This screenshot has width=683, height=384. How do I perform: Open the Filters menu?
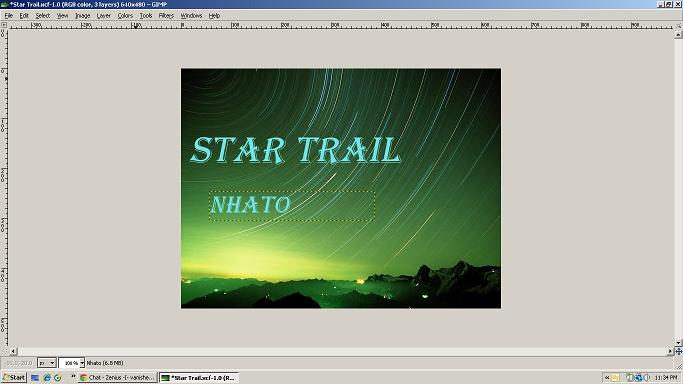click(166, 16)
